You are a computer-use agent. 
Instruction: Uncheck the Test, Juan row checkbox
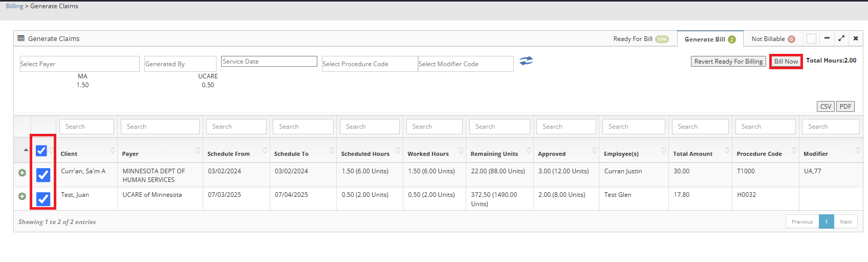[x=44, y=199]
